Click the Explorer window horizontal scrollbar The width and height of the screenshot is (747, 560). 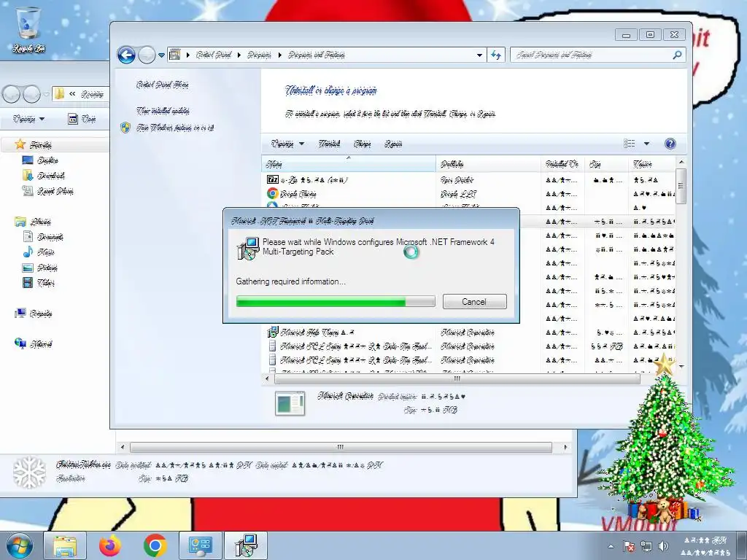coord(341,447)
